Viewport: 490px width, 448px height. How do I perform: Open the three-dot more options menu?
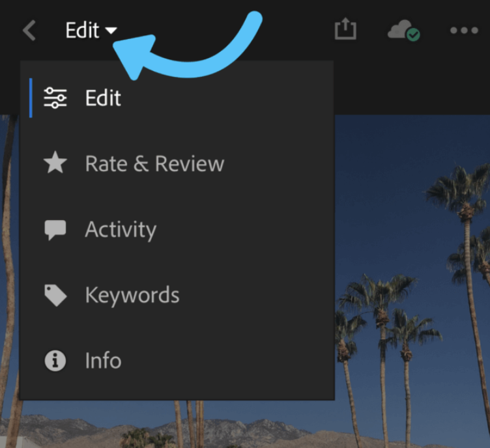pos(464,31)
